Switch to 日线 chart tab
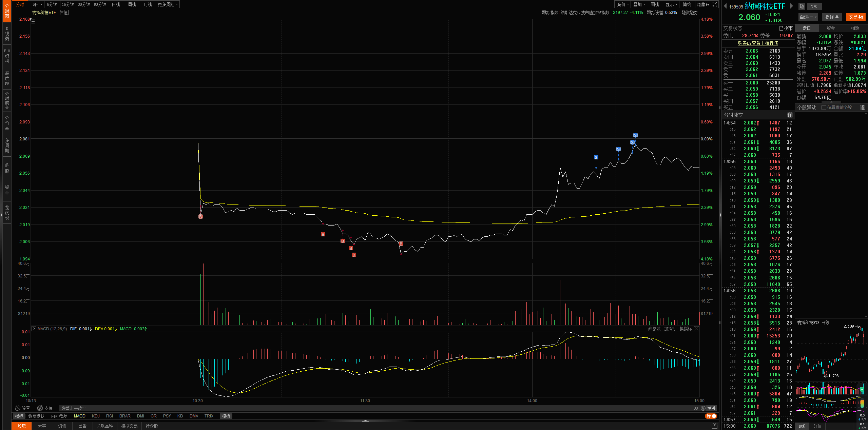The height and width of the screenshot is (430, 868). [x=116, y=4]
